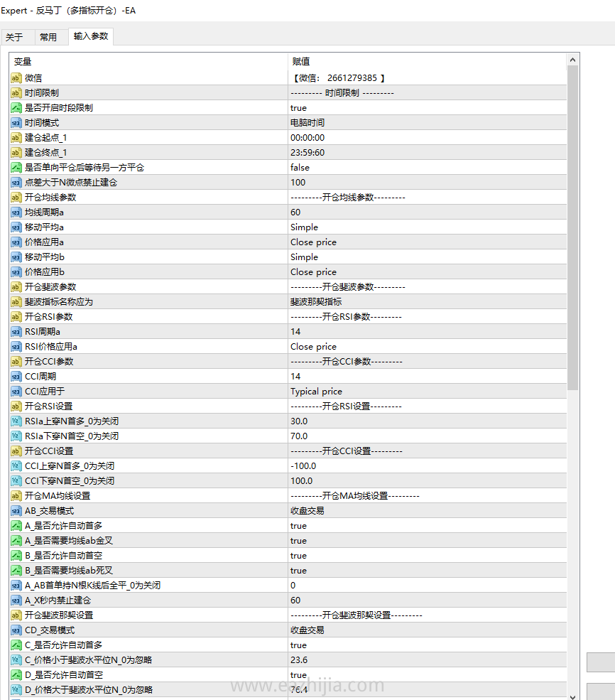Click the double icon beside C_价格小于斐波水平位N_0为忽略
615x700 pixels.
pos(16,659)
